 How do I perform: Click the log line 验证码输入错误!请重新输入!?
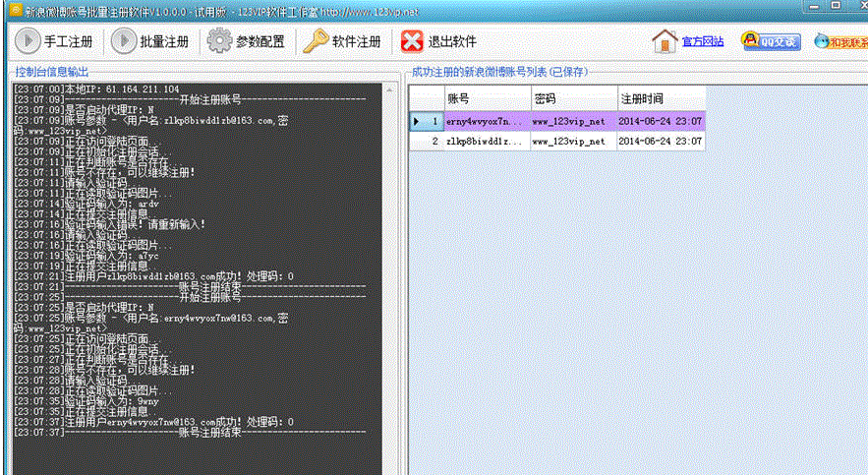pyautogui.click(x=109, y=224)
